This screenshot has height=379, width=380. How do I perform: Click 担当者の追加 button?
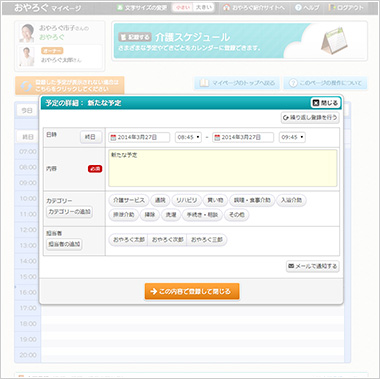[64, 244]
